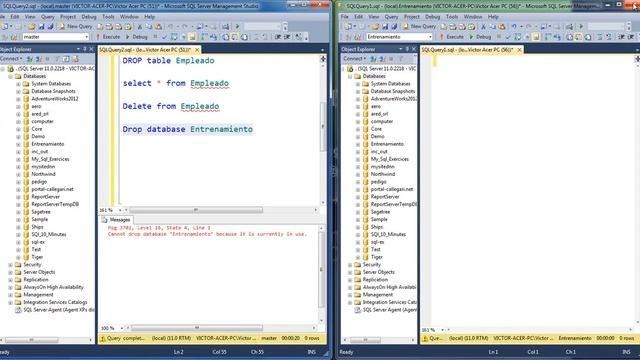Close the SQLQuery1.sql tab in right window
Screen dimensions: 640x360
point(520,49)
